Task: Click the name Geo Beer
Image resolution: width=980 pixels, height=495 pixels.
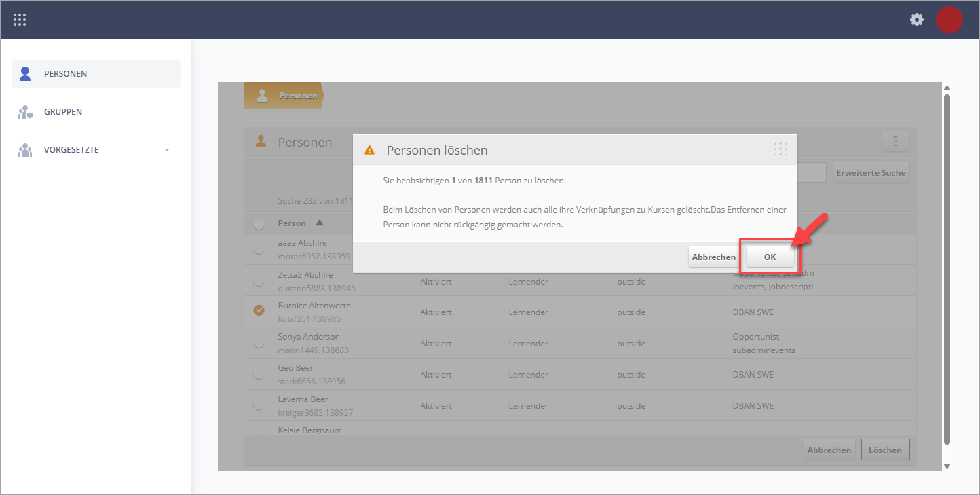Action: [x=295, y=368]
